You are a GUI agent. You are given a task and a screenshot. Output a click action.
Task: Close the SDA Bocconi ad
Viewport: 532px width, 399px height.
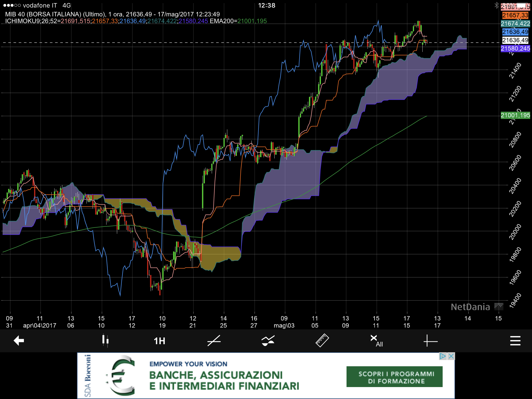click(451, 356)
